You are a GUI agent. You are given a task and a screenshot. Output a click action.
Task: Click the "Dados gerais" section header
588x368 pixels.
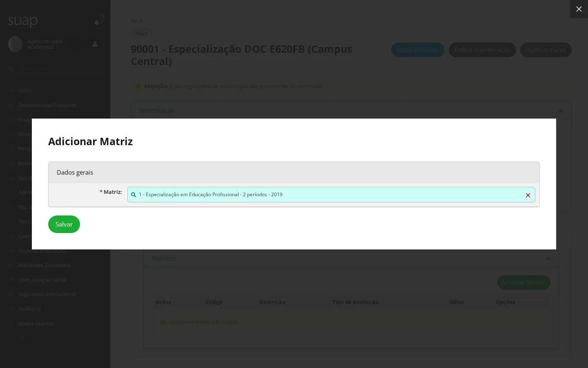point(294,172)
